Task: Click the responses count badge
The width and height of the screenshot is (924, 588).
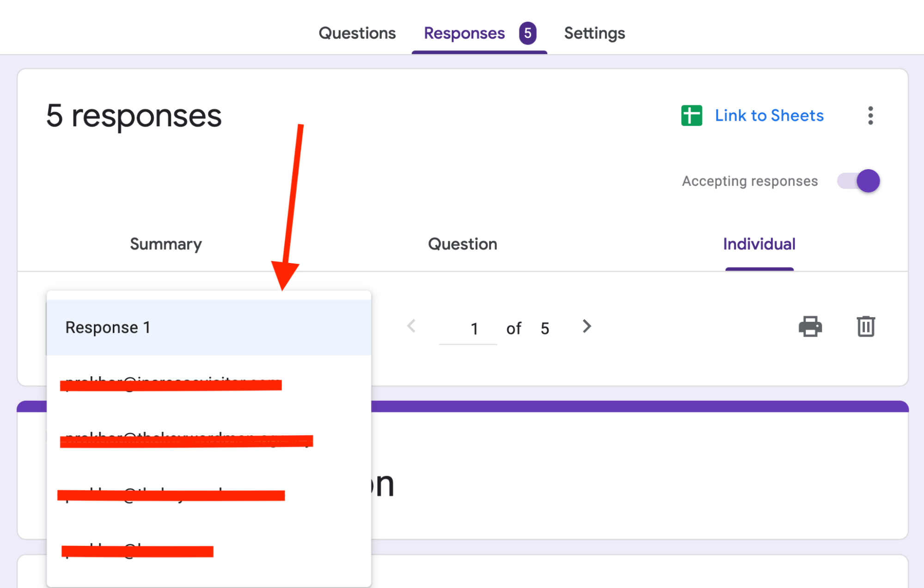Action: [x=527, y=33]
